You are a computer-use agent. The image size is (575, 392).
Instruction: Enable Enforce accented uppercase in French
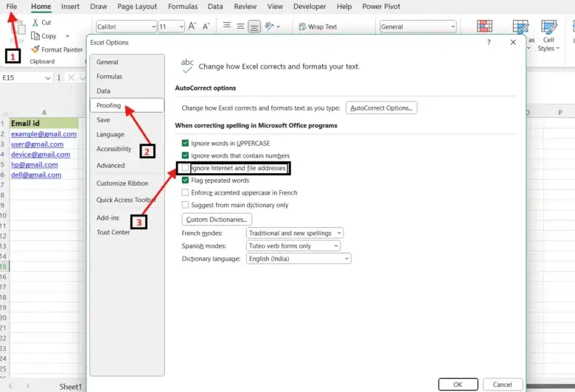[x=185, y=192]
